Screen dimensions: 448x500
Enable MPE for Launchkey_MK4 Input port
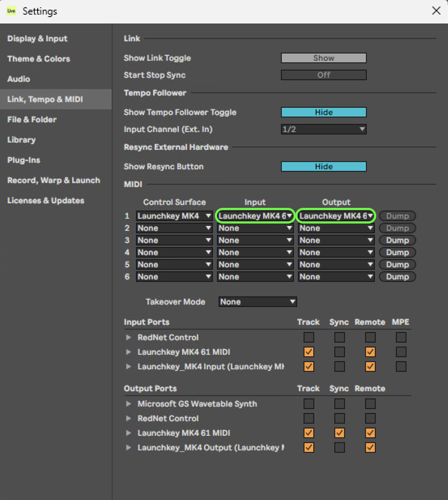tap(401, 367)
